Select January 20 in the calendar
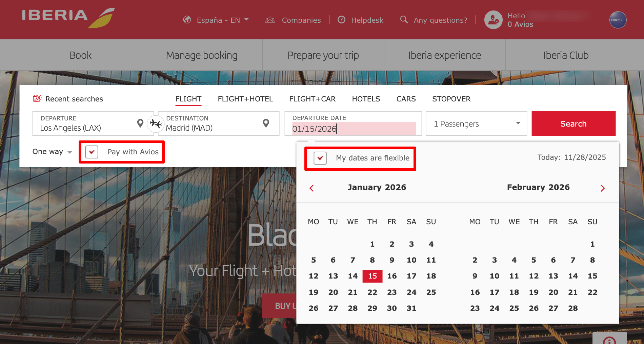Viewport: 644px width, 344px height. point(333,292)
